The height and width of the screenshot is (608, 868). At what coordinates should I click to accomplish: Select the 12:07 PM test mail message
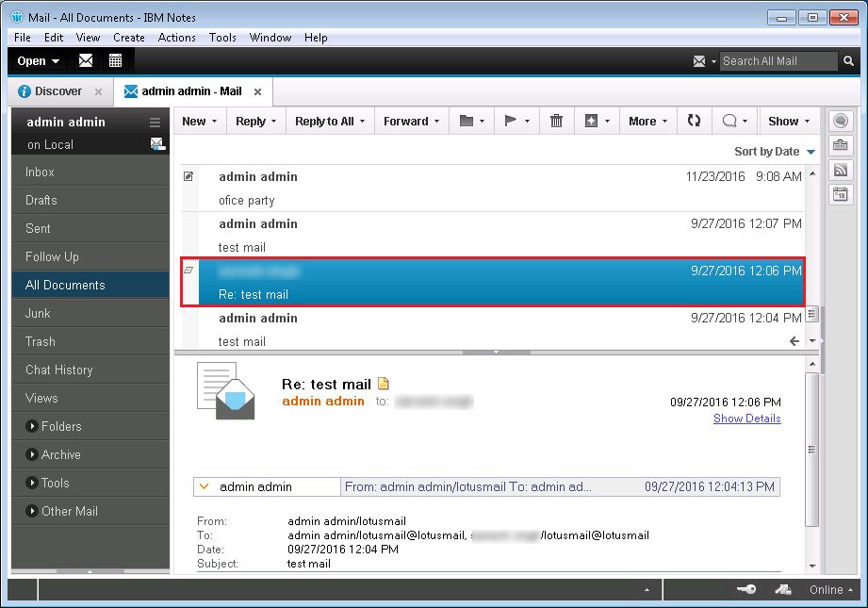click(x=493, y=236)
